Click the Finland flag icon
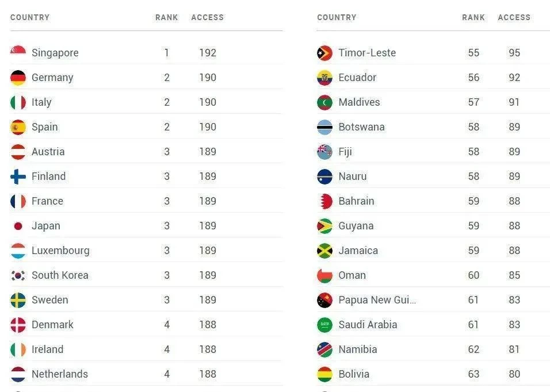This screenshot has height=392, width=550. [18, 176]
